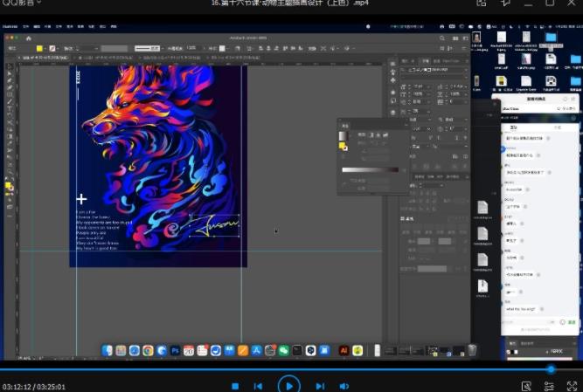Open the stroke profile line dropdown
The image size is (583, 392).
tap(149, 48)
